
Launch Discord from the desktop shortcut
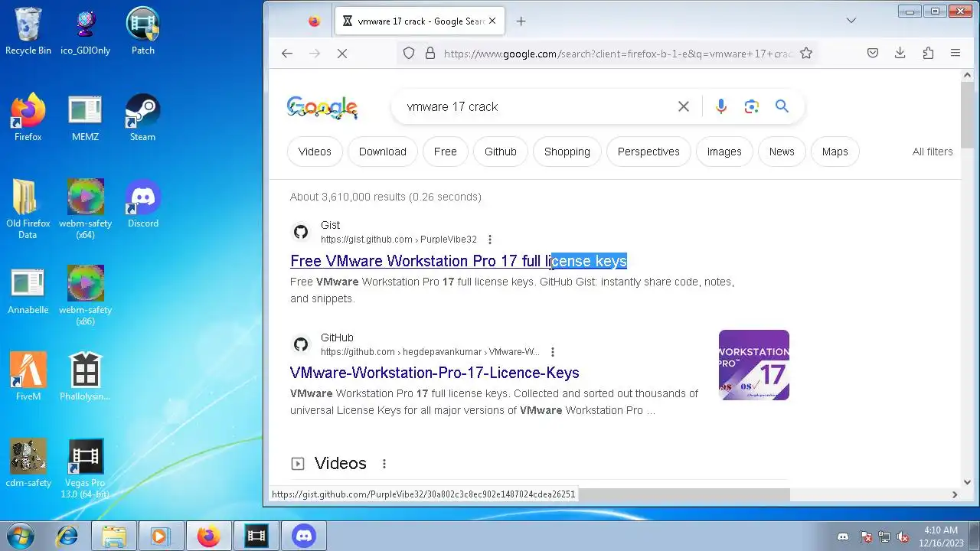143,204
